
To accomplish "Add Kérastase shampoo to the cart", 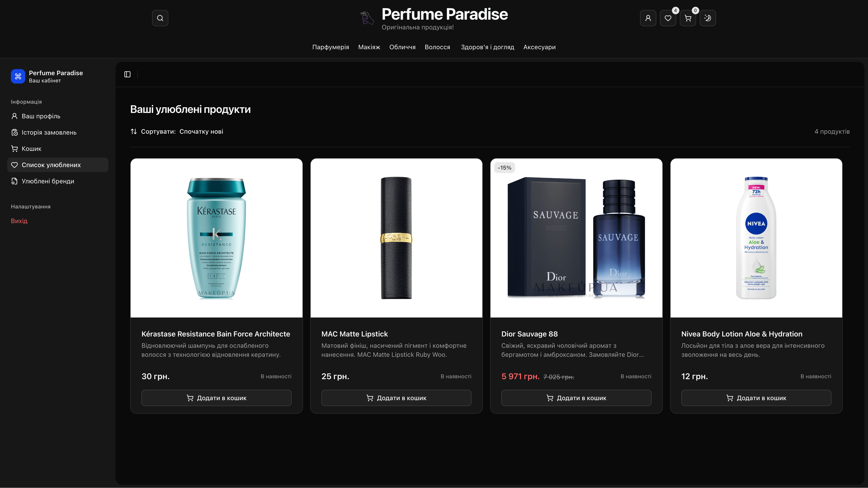I will coord(216,398).
